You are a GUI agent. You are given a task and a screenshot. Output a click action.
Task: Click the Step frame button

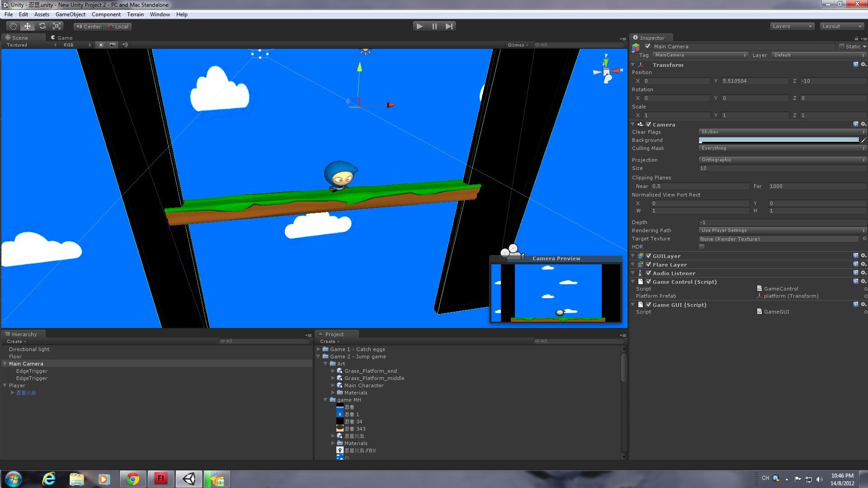pos(449,26)
